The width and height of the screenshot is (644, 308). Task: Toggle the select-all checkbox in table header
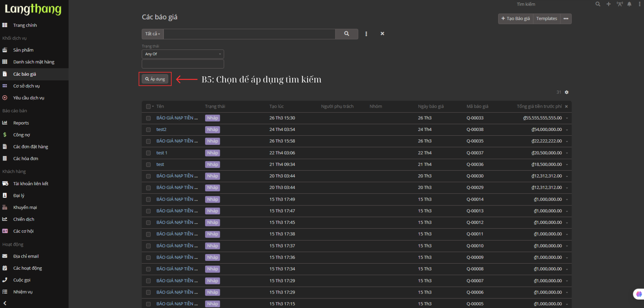coord(148,106)
